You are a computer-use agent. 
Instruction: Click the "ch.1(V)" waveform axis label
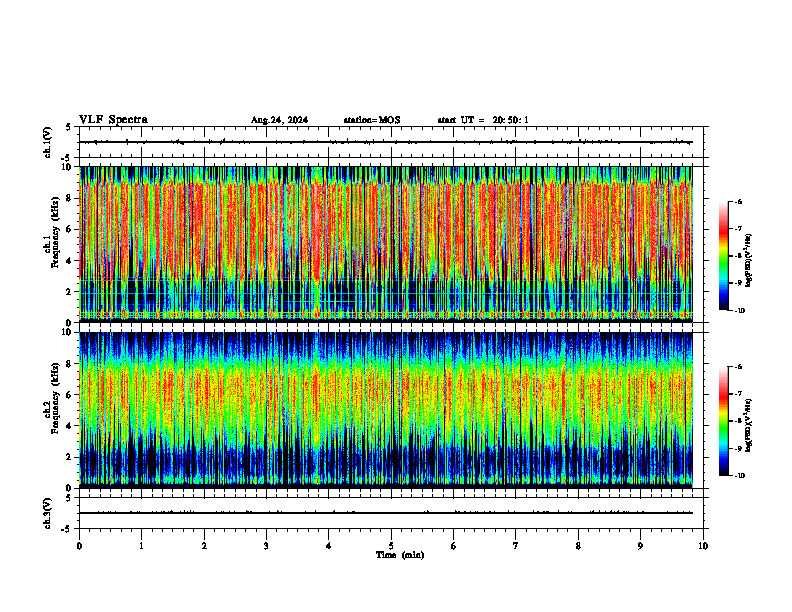48,142
